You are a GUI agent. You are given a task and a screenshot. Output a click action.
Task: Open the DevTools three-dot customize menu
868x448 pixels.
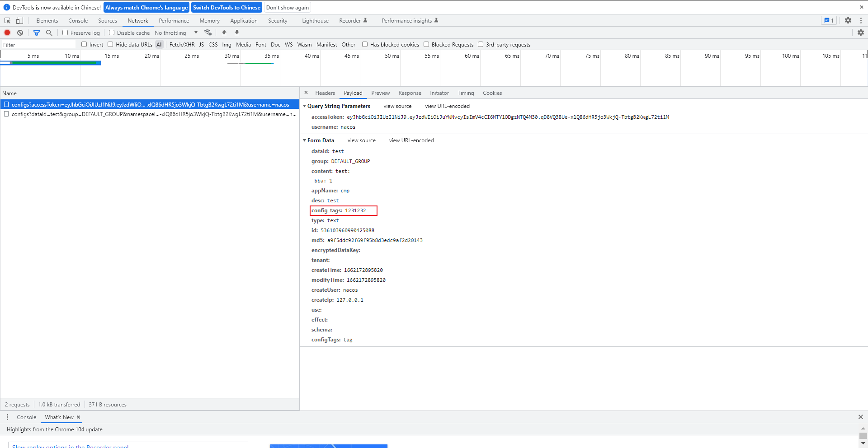point(861,20)
